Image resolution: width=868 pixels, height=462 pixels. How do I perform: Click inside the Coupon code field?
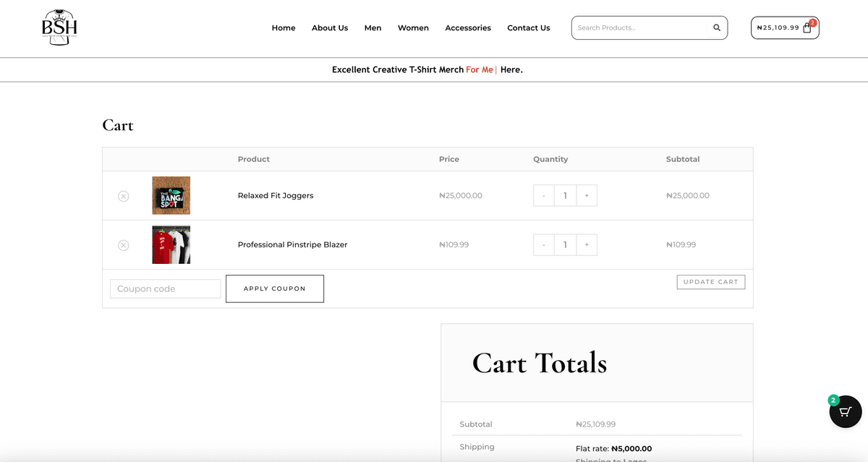point(165,288)
